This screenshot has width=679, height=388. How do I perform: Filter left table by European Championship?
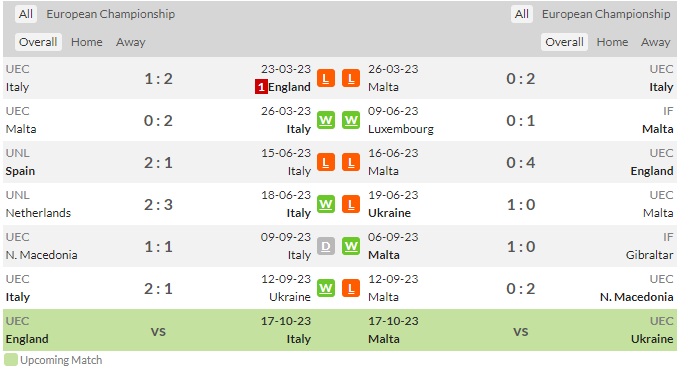click(x=110, y=14)
